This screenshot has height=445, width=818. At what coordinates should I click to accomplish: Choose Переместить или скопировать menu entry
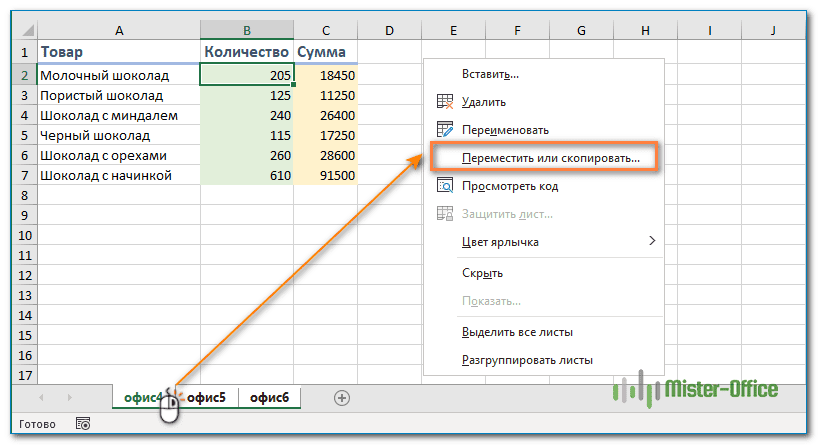pos(556,158)
